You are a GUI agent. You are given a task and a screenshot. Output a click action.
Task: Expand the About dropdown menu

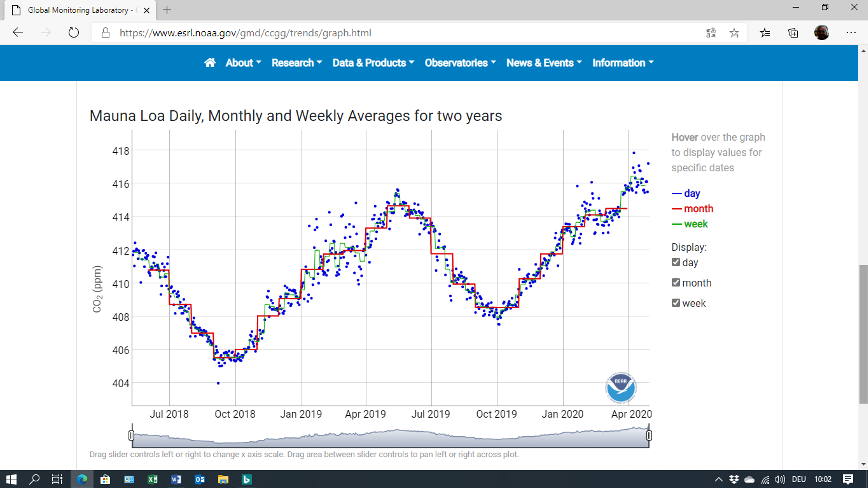tap(242, 63)
